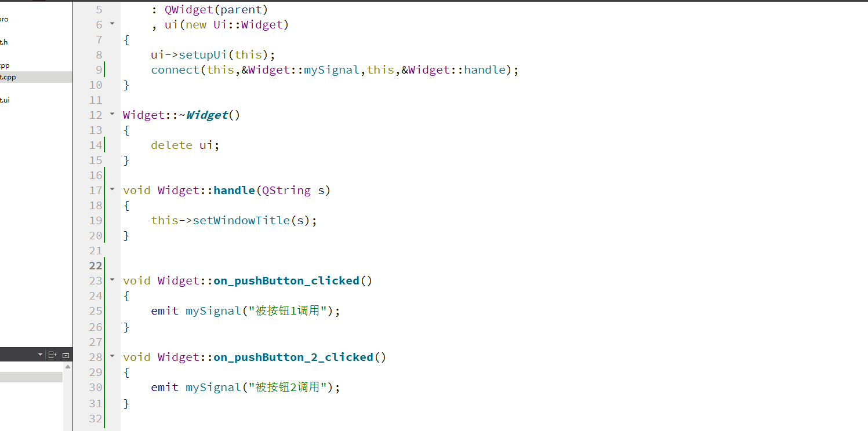The height and width of the screenshot is (431, 868).
Task: Click the on_pushButton_clicked function name
Action: [x=286, y=280]
